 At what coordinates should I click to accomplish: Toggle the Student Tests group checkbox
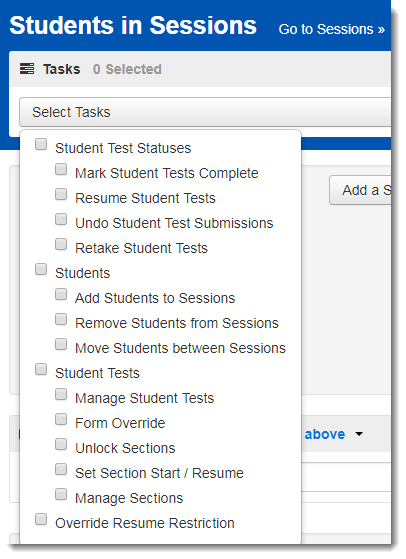[41, 369]
